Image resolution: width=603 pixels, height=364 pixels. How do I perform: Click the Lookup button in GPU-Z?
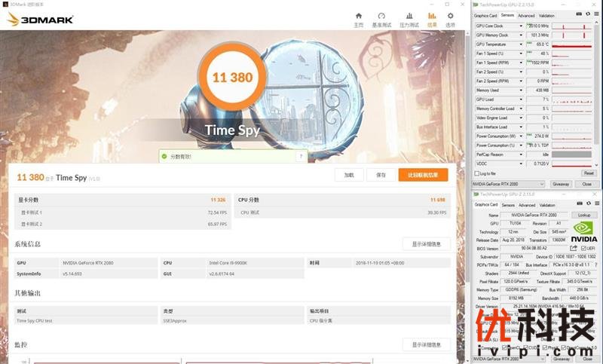tap(584, 215)
